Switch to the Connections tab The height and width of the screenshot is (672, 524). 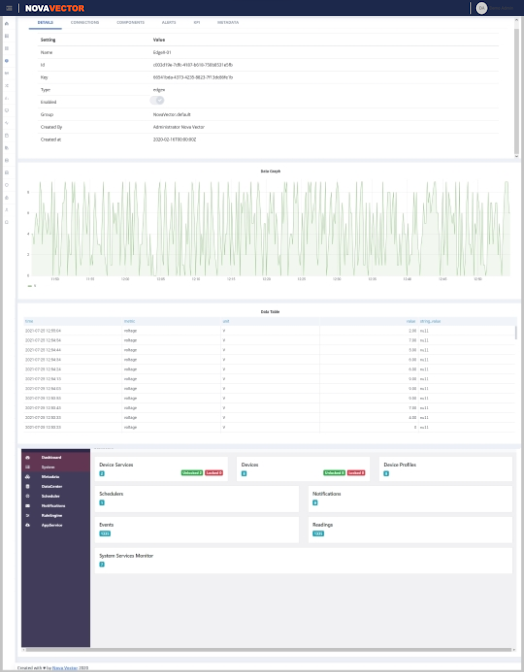tap(85, 22)
